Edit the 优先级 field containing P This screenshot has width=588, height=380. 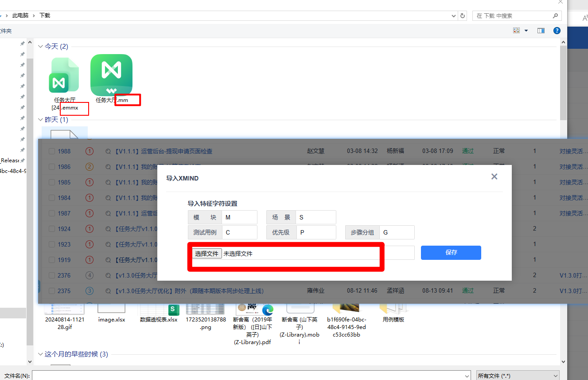[x=316, y=232]
